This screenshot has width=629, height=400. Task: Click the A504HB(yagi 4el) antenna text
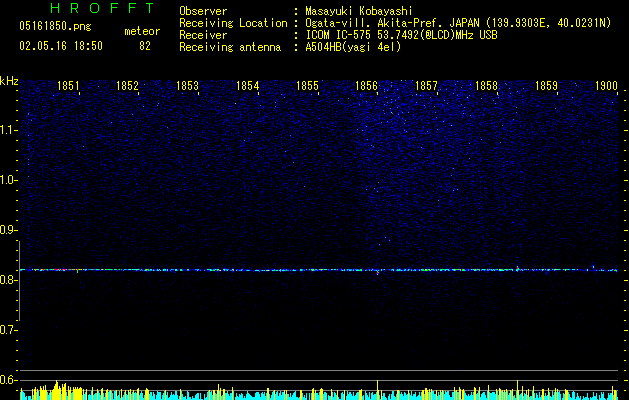[353, 47]
